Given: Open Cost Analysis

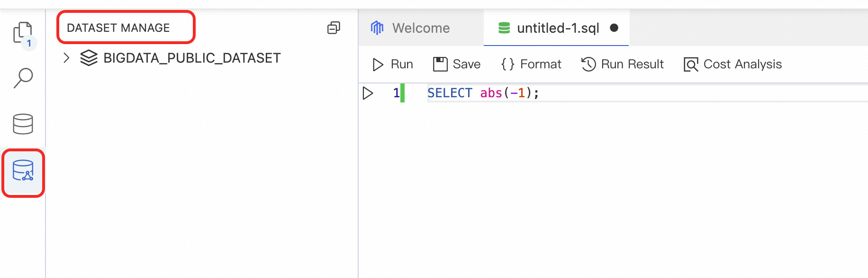Looking at the screenshot, I should pos(732,64).
